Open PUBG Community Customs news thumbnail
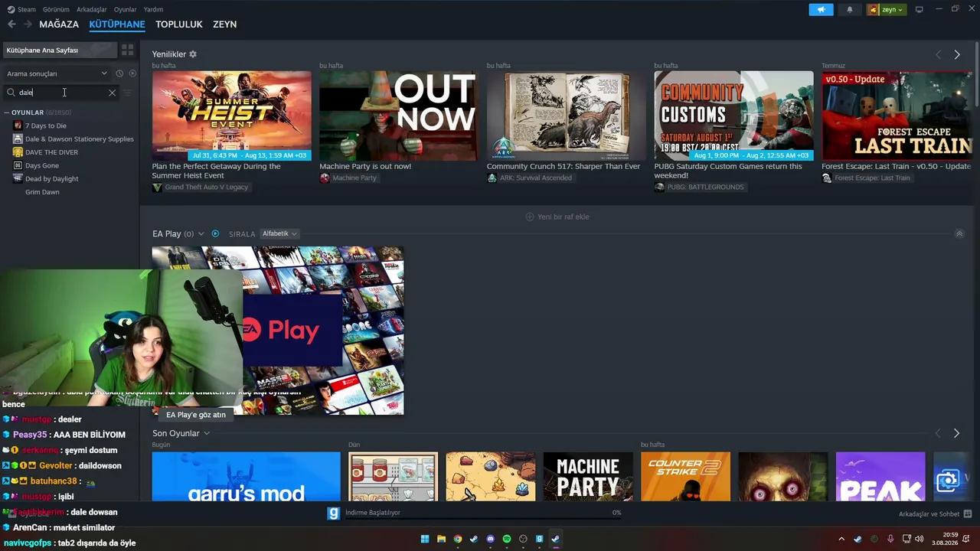The width and height of the screenshot is (980, 551). tap(733, 116)
